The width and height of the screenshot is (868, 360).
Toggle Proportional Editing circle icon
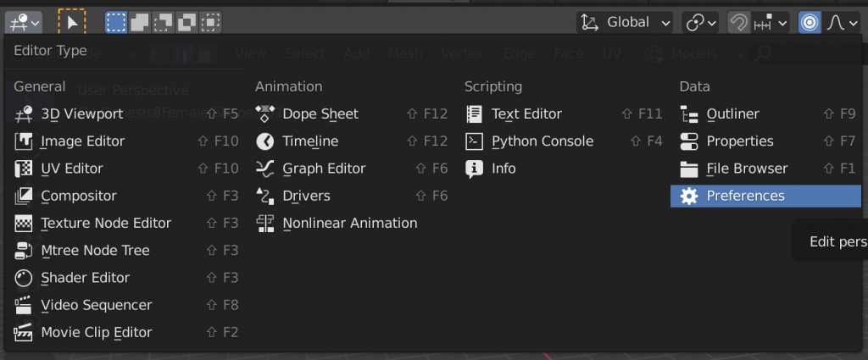click(x=810, y=23)
